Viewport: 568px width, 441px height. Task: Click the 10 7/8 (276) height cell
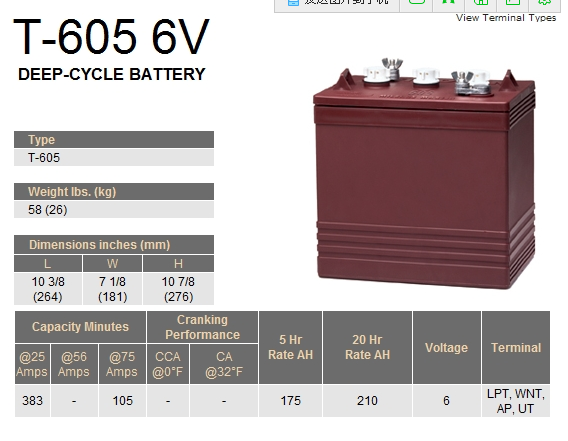tap(178, 289)
